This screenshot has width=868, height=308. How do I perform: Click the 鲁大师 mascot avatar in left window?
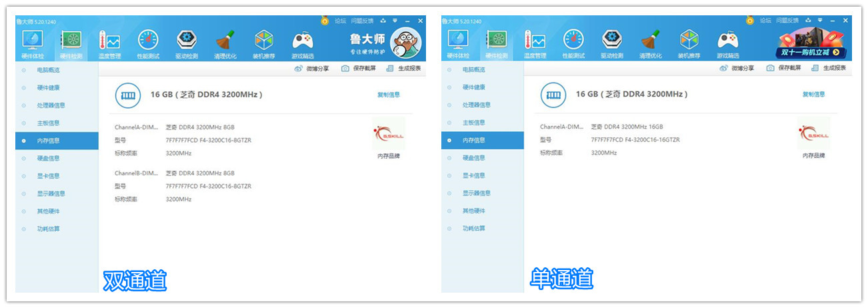point(406,43)
